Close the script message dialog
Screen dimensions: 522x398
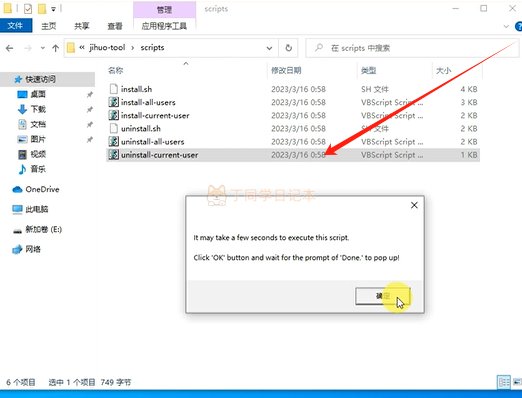point(414,205)
